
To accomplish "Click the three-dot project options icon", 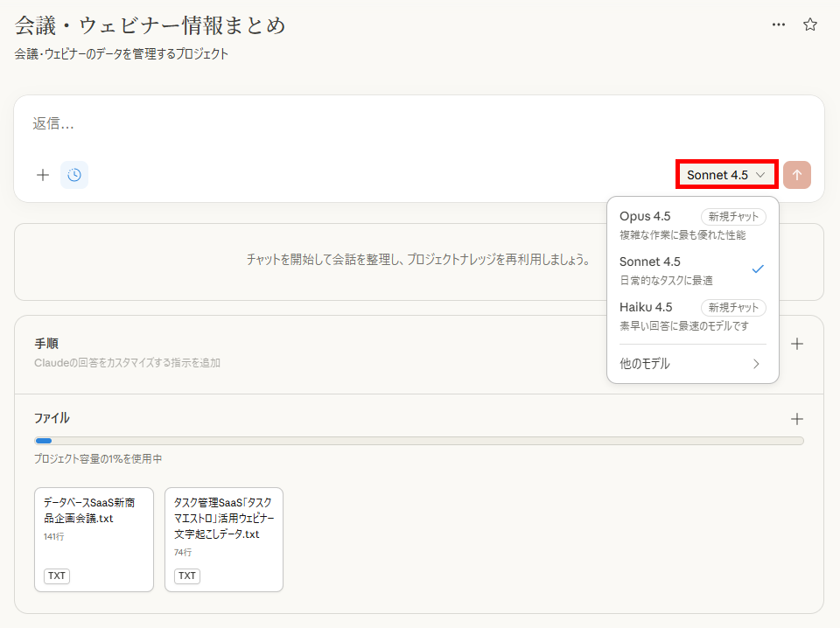I will point(778,24).
